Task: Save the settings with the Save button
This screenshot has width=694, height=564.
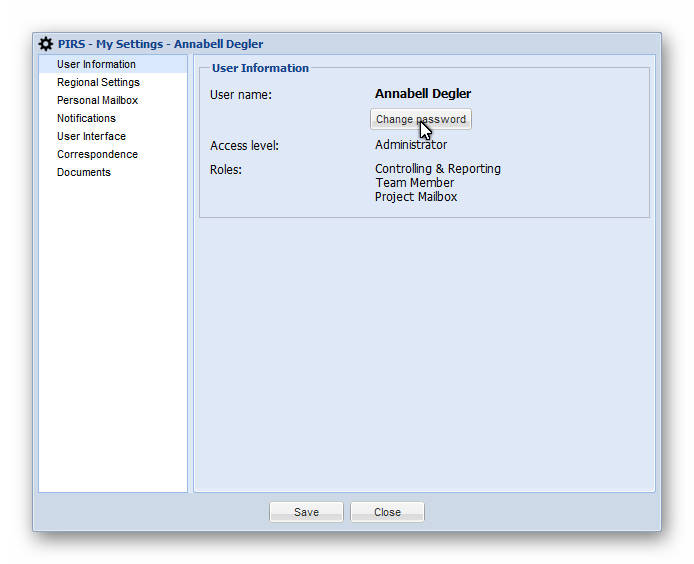Action: 306,512
